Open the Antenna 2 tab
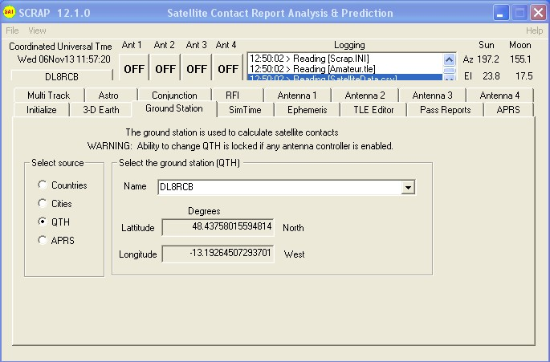 tap(365, 95)
